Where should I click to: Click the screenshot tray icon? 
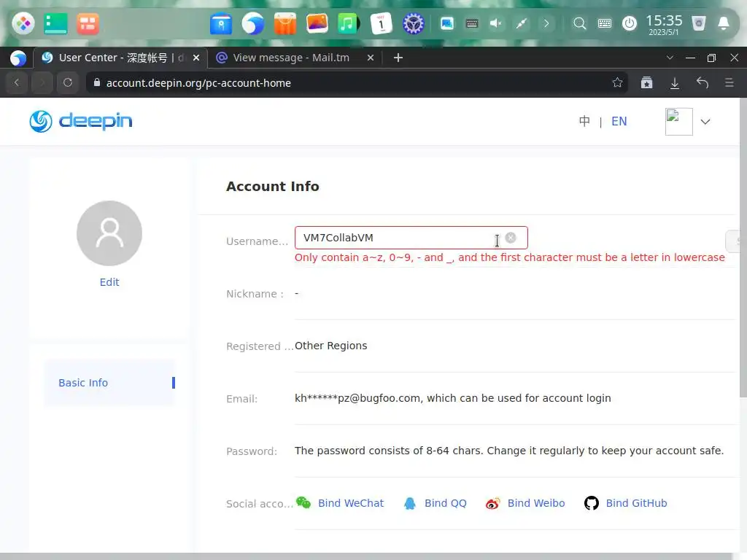(447, 23)
